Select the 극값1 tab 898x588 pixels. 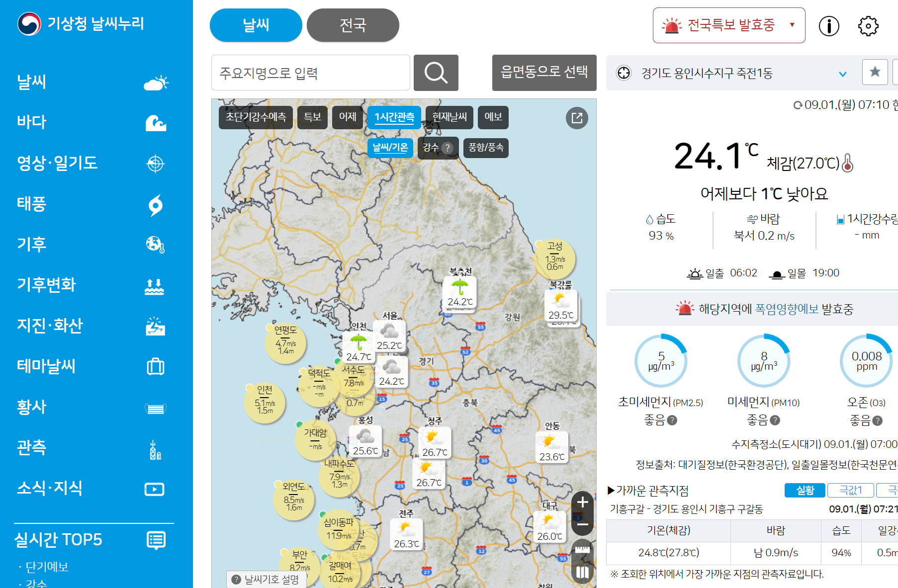pyautogui.click(x=851, y=491)
